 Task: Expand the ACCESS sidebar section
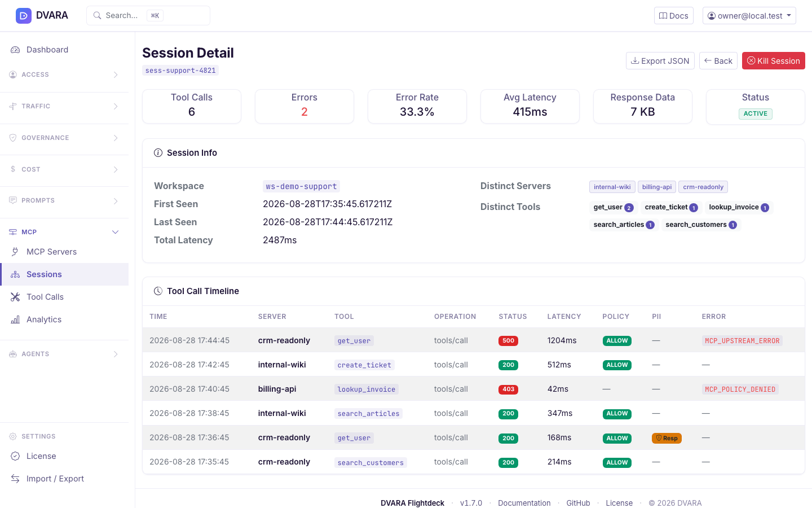64,75
